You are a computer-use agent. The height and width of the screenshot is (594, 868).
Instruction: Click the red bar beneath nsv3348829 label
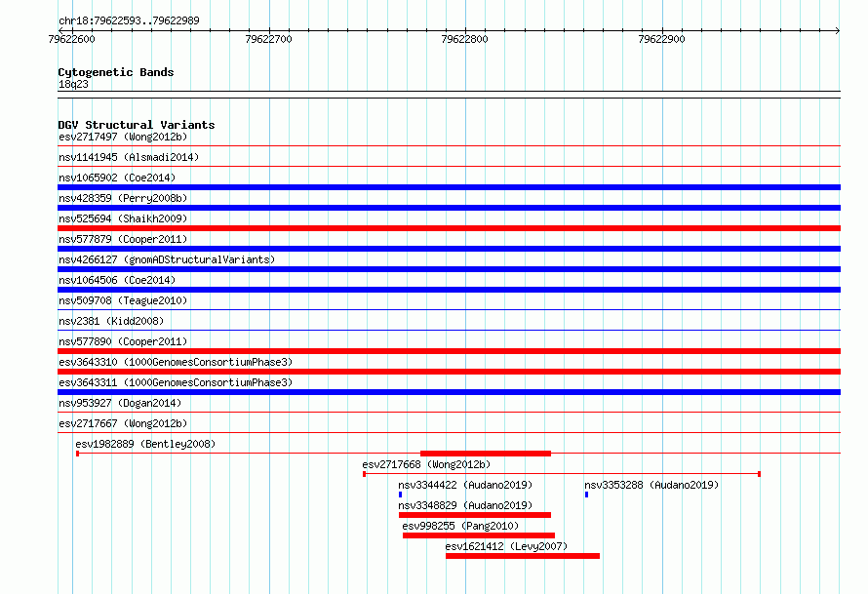475,515
